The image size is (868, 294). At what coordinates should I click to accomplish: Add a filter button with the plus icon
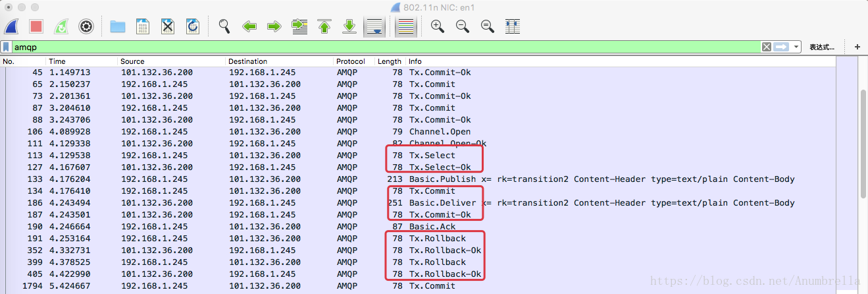point(857,47)
